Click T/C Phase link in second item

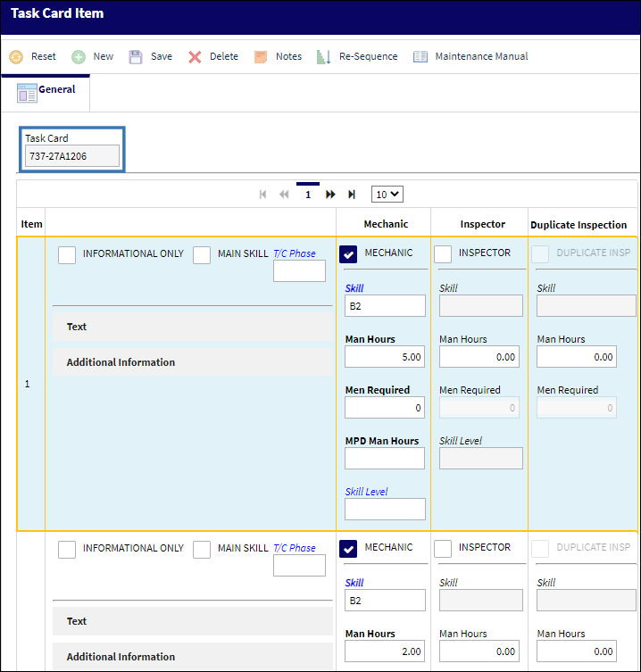point(294,548)
